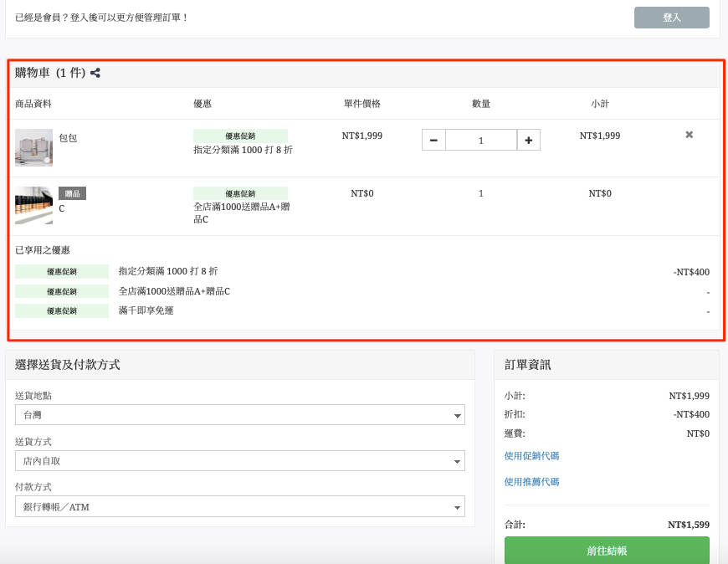728x564 pixels.
Task: Decrease 包包 quantity with minus button
Action: [x=433, y=141]
